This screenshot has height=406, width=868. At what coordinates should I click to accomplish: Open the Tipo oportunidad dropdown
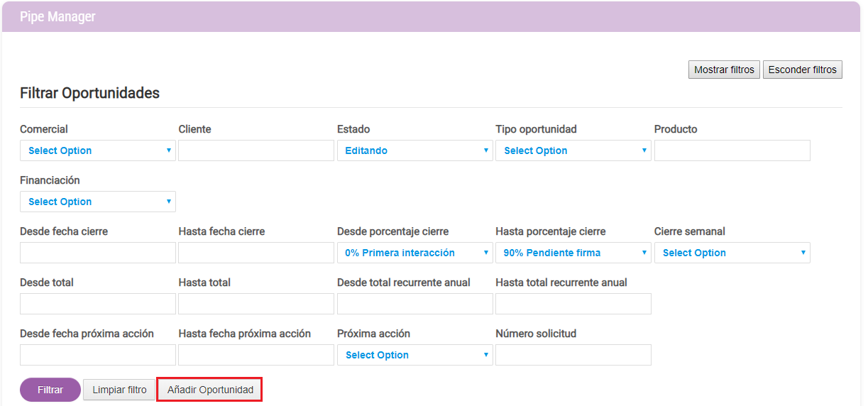tap(573, 150)
